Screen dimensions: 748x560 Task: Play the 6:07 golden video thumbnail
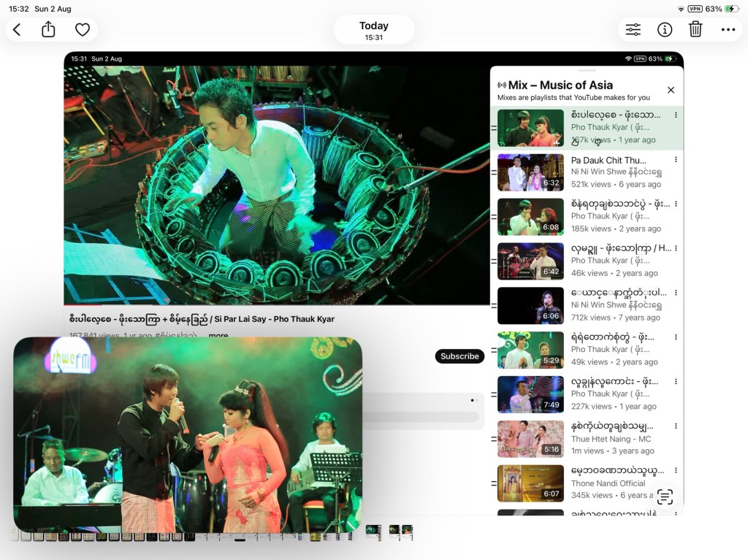[530, 483]
